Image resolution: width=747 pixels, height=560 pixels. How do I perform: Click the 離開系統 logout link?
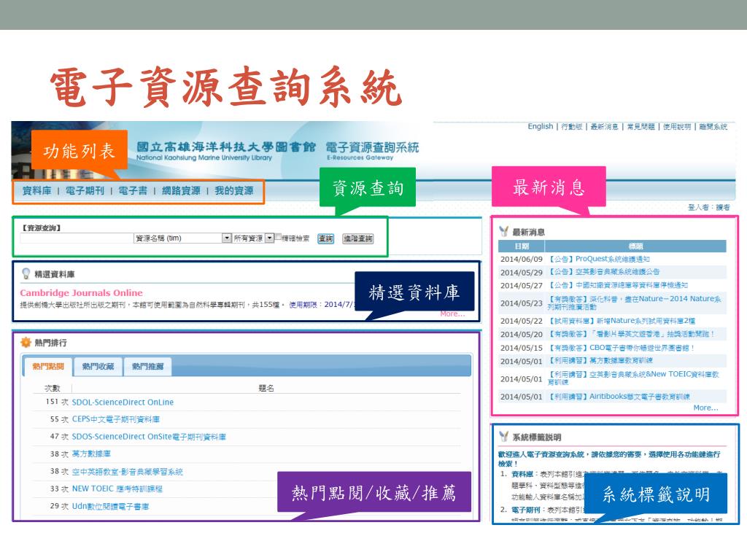[x=713, y=127]
